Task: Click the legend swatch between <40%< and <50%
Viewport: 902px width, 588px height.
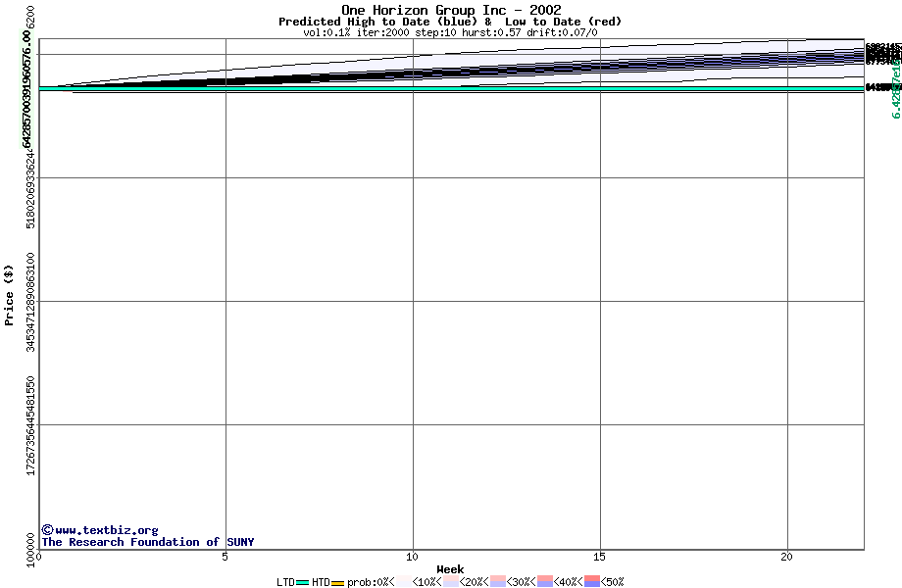Action: point(592,581)
